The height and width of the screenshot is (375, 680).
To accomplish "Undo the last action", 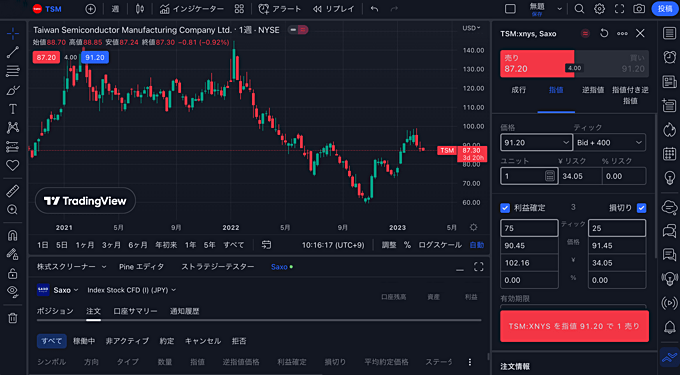I will point(374,9).
